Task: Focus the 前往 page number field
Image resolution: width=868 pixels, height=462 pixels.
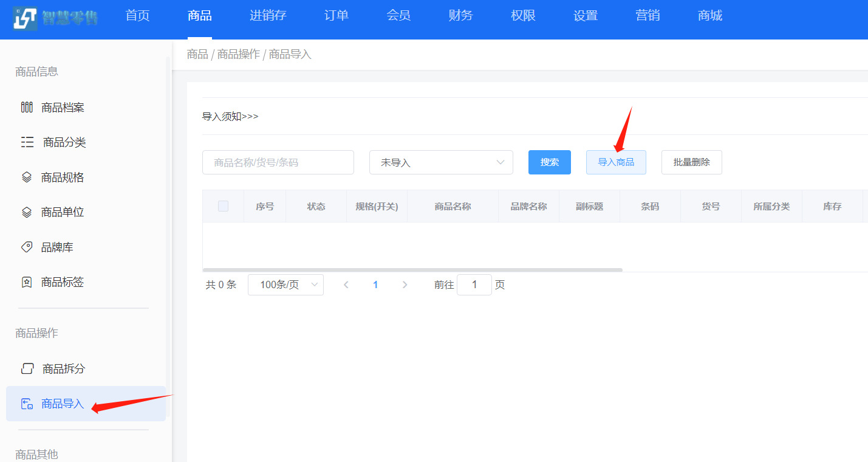Action: point(474,284)
